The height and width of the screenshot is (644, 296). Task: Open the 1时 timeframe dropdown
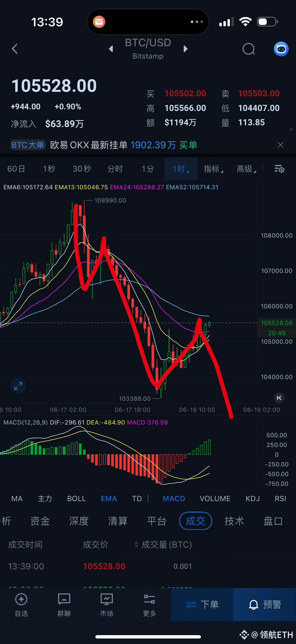(x=180, y=169)
